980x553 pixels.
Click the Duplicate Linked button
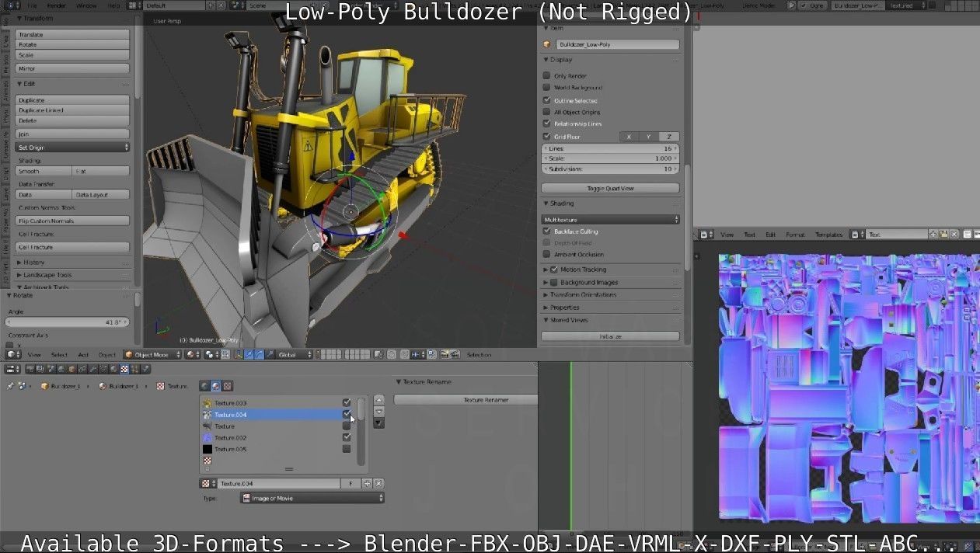[x=73, y=110]
